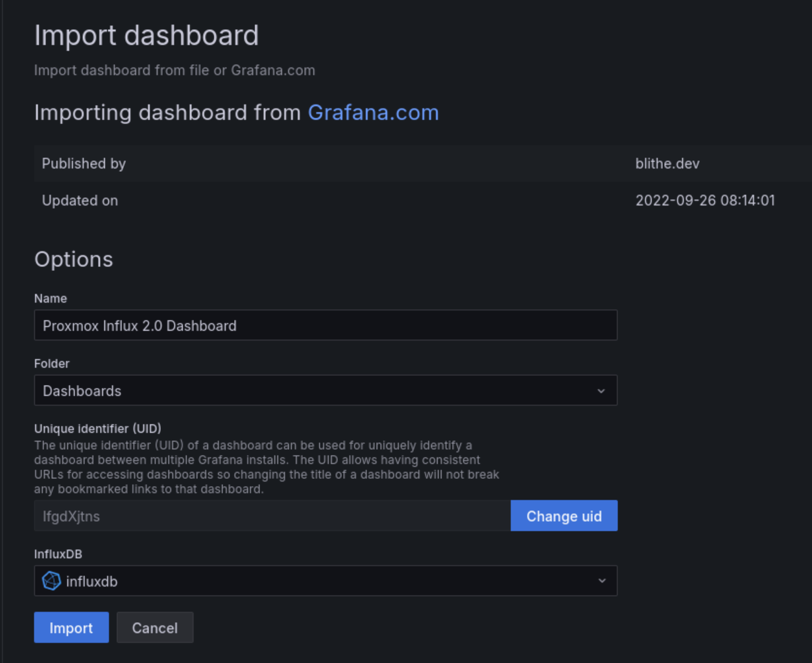Select the Dashboards folder field
This screenshot has height=663, width=812.
(x=311, y=391)
